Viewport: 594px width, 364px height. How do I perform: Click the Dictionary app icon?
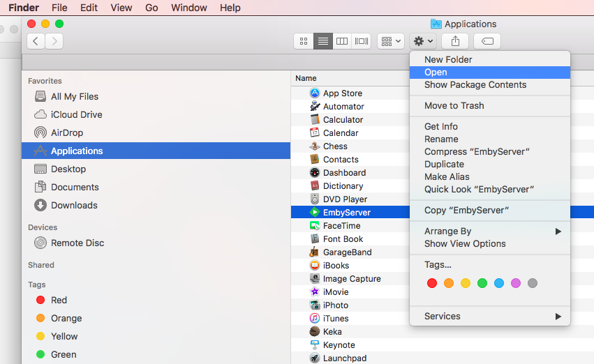[x=314, y=185]
